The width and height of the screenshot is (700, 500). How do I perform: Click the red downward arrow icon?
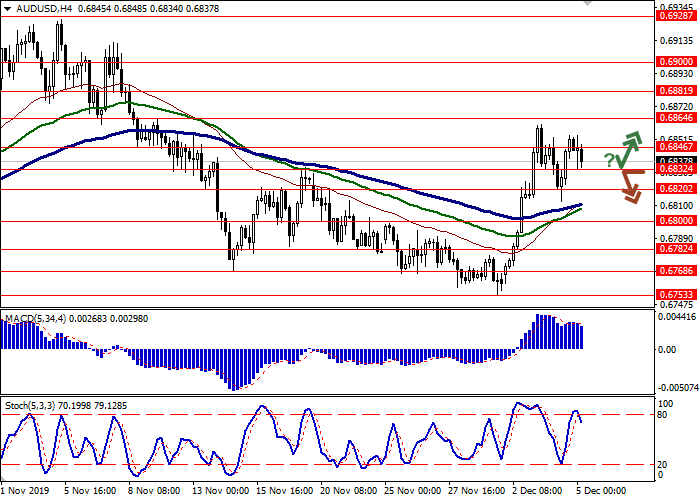click(x=631, y=185)
